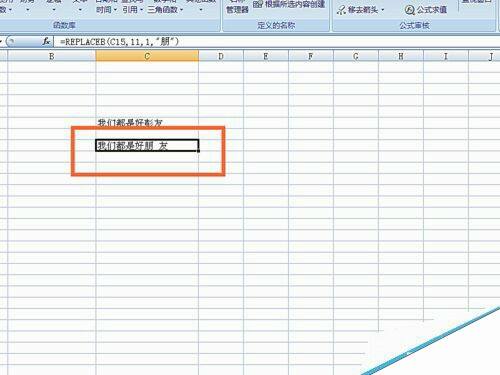
Task: Select column D header
Action: point(221,56)
